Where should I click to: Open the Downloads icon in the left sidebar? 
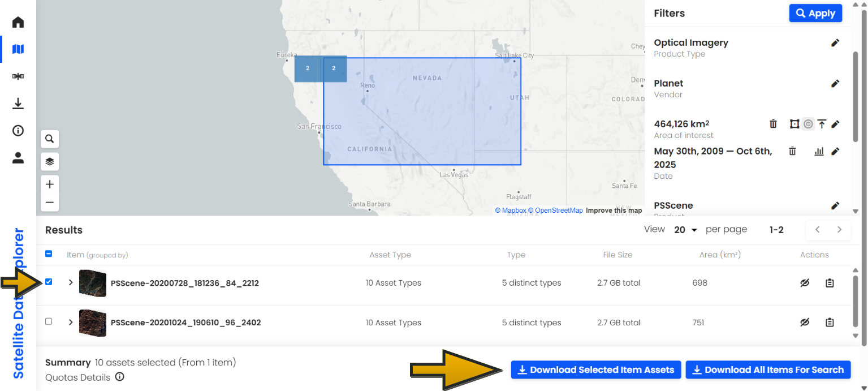pyautogui.click(x=18, y=104)
